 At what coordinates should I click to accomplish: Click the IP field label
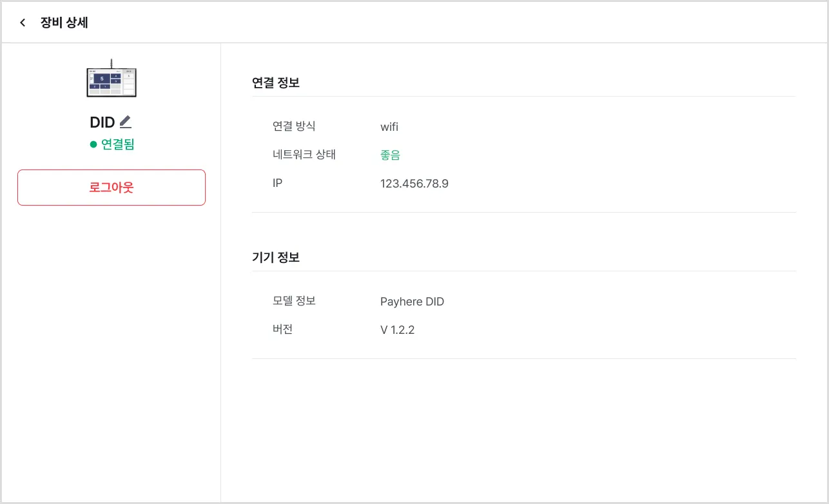point(277,183)
